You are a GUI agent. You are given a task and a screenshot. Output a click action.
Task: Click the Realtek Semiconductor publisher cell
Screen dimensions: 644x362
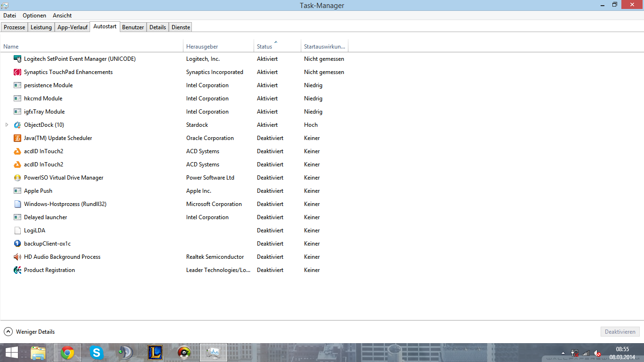215,257
